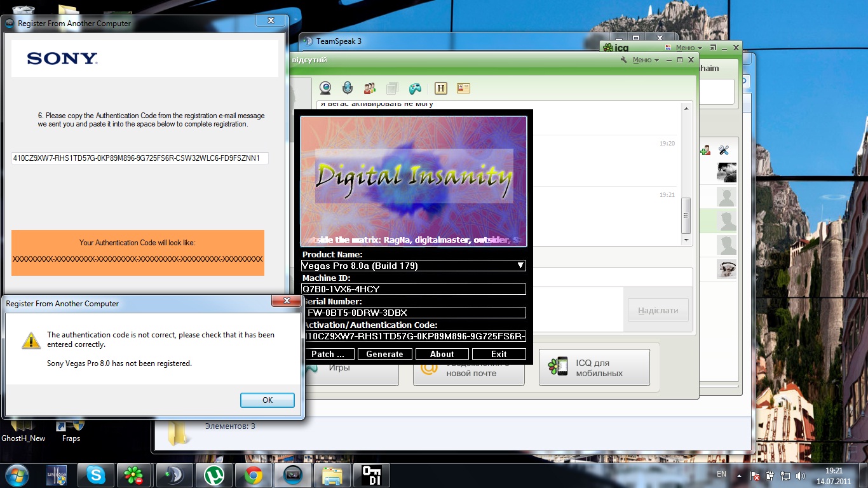Open ICQ from the taskbar
This screenshot has width=868, height=488.
click(x=134, y=475)
